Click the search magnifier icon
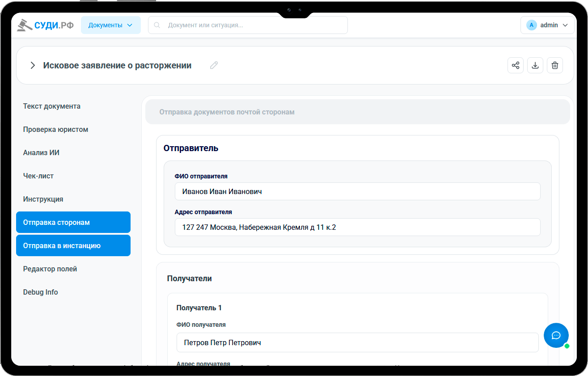 157,25
